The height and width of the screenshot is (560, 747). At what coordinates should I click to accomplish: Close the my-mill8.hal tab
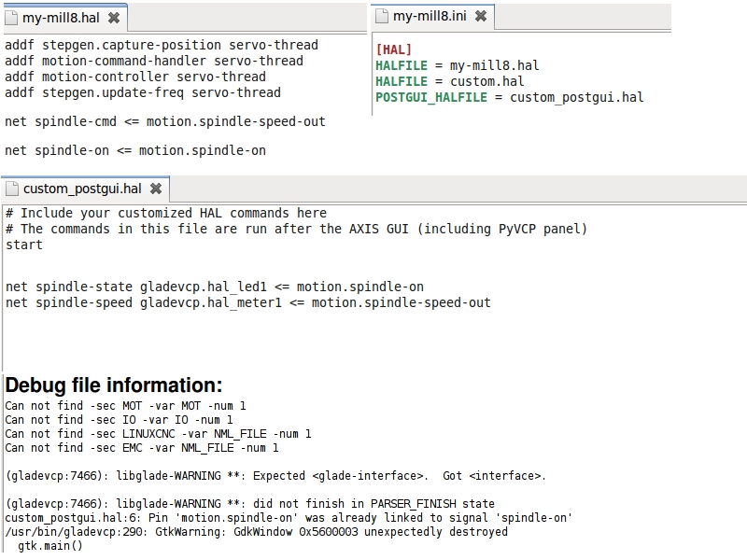[114, 18]
